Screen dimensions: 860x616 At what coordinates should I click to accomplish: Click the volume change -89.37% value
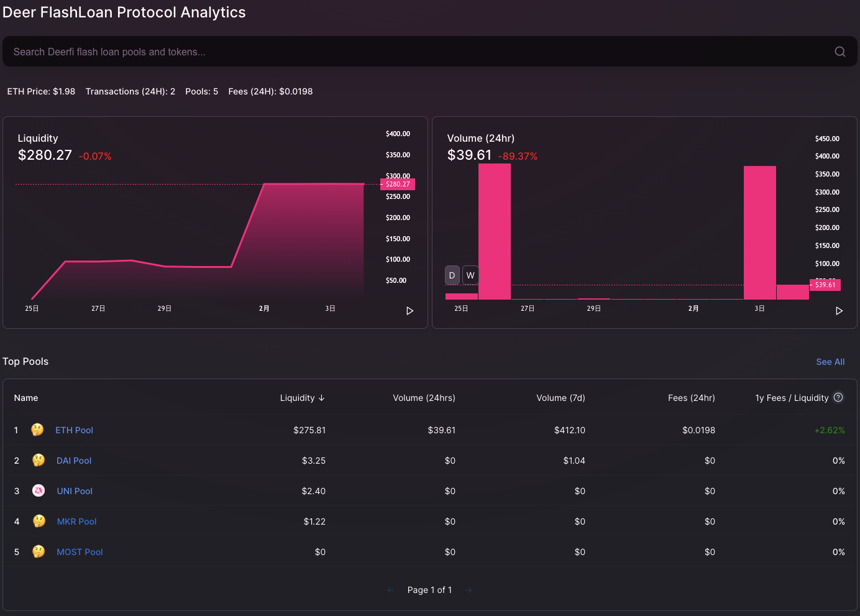[518, 157]
